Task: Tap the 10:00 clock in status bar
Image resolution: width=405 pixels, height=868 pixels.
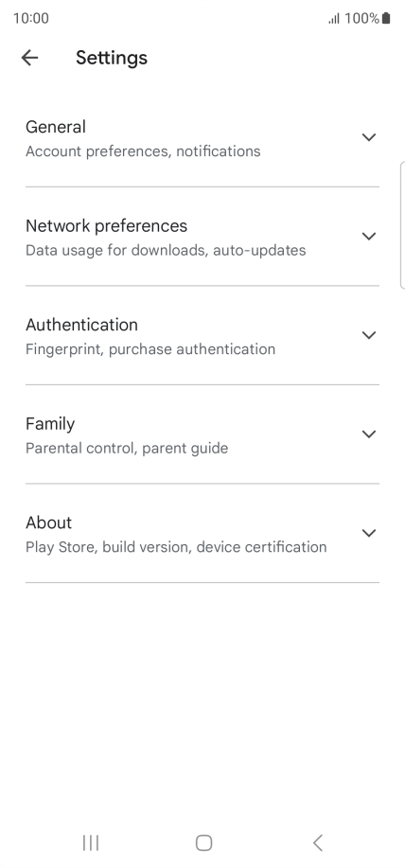Action: [31, 18]
